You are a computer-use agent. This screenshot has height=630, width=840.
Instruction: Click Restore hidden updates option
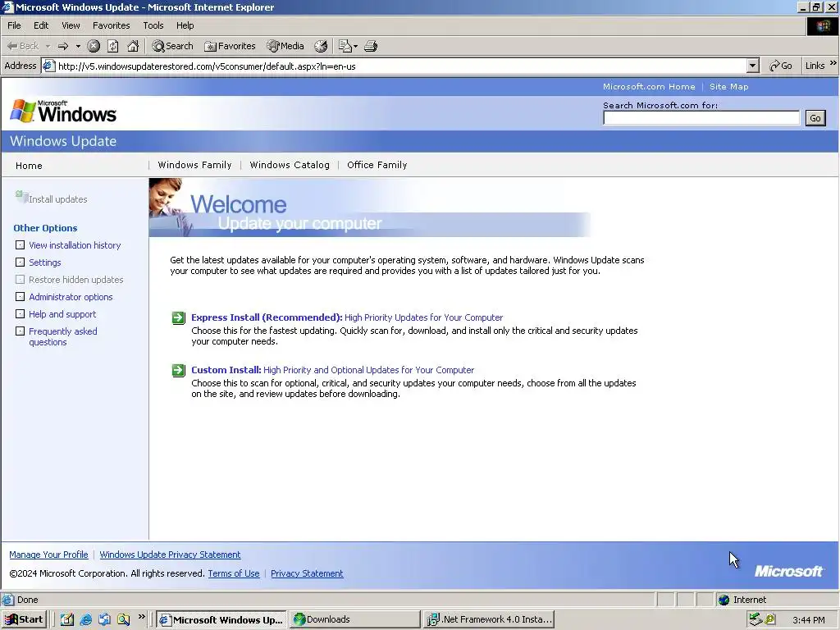[75, 280]
